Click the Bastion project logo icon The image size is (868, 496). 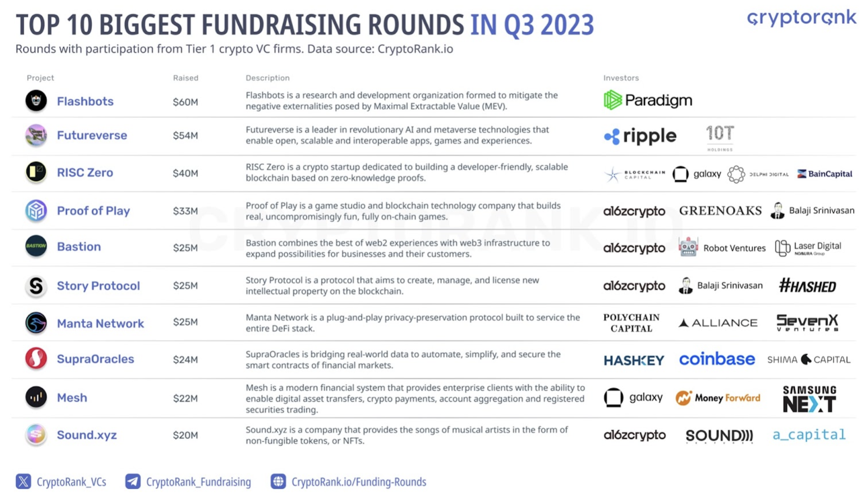pyautogui.click(x=36, y=246)
